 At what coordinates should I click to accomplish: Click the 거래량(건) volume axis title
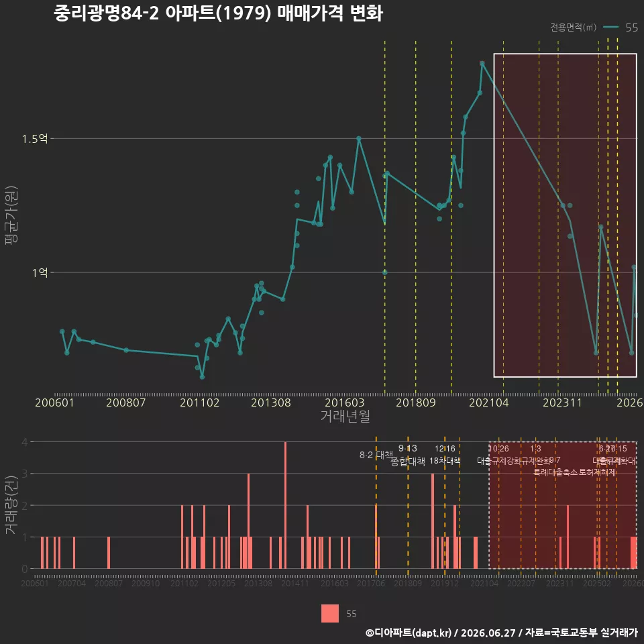(x=11, y=505)
